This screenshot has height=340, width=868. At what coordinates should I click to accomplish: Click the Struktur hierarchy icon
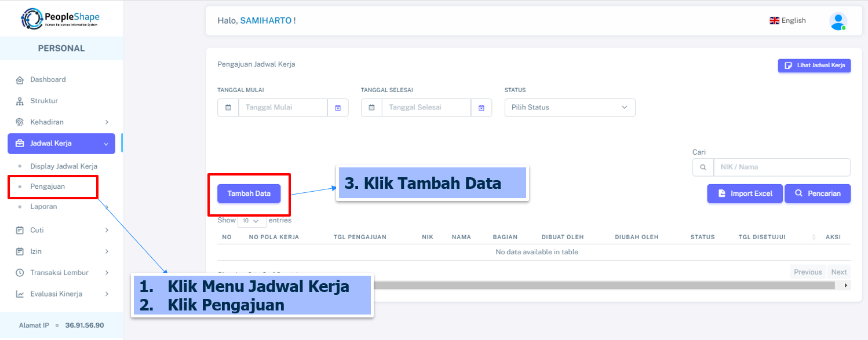click(x=20, y=101)
